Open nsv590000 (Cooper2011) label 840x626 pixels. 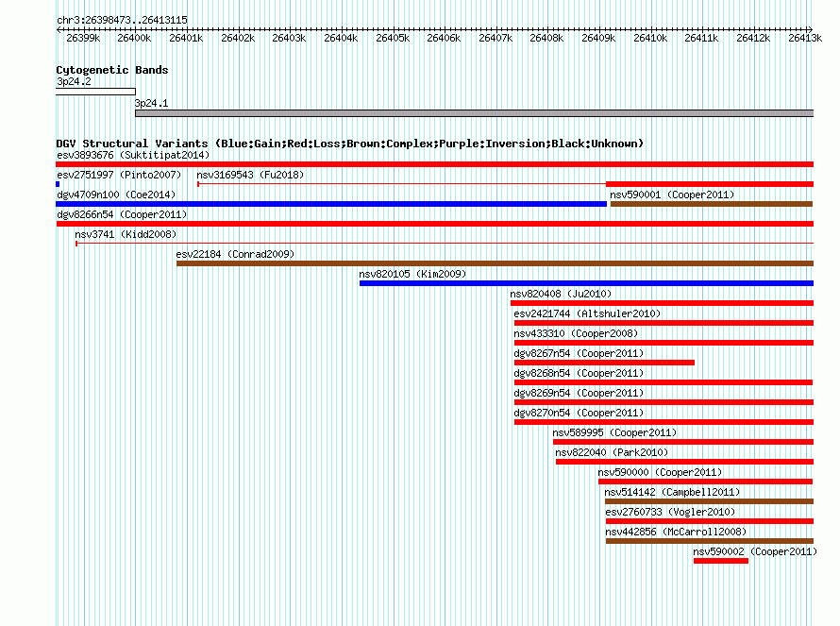click(660, 472)
